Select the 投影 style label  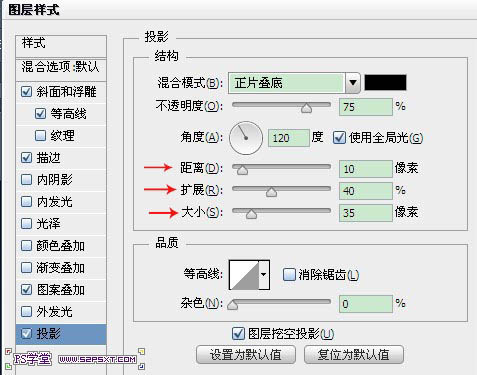pos(48,334)
